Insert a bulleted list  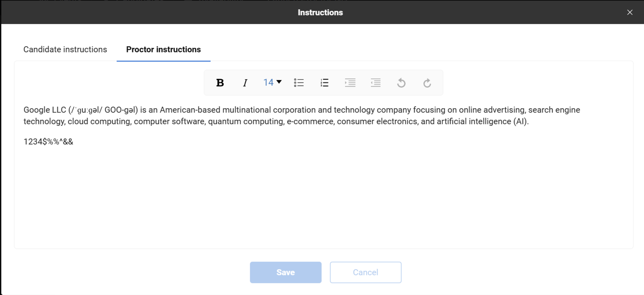[299, 83]
